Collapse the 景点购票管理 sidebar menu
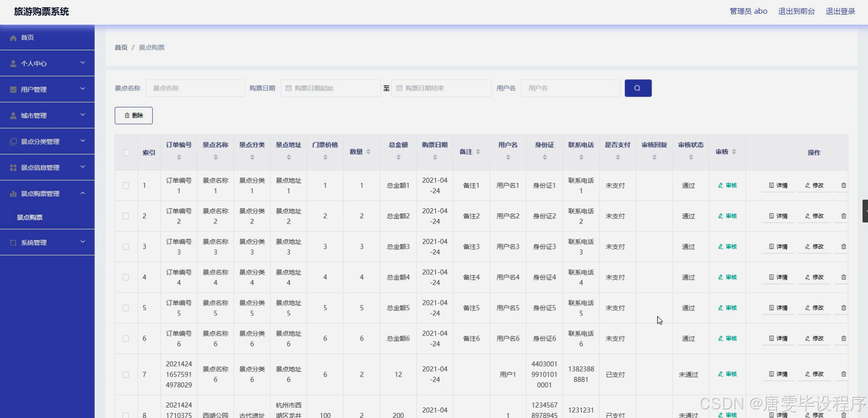 (x=47, y=193)
